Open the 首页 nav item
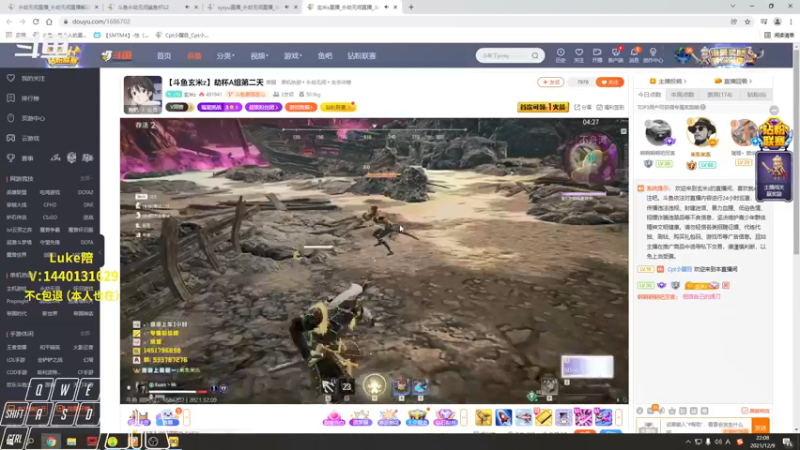This screenshot has height=450, width=800. pos(164,56)
